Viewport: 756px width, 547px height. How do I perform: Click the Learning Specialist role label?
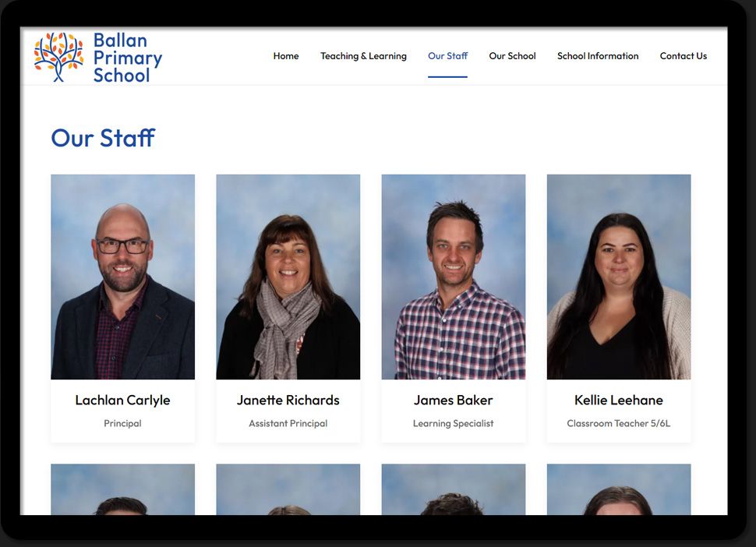454,424
